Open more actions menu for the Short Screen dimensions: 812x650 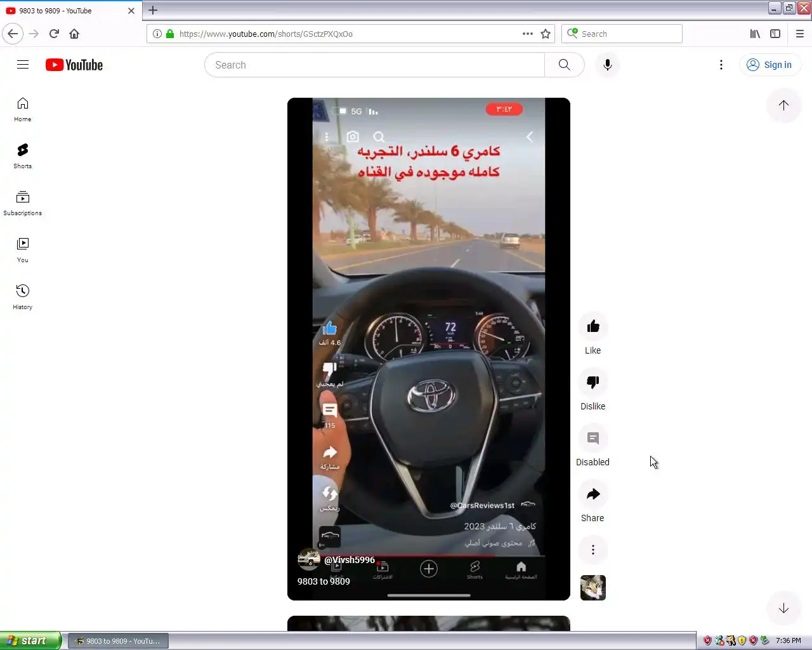point(593,550)
